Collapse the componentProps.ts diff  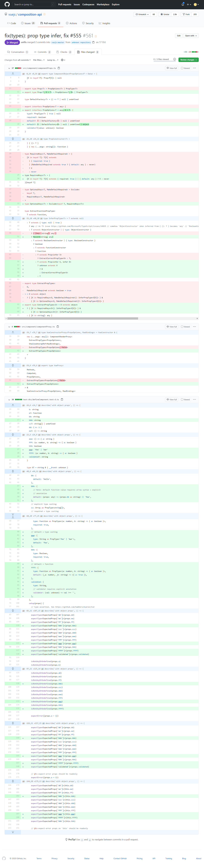[9, 68]
